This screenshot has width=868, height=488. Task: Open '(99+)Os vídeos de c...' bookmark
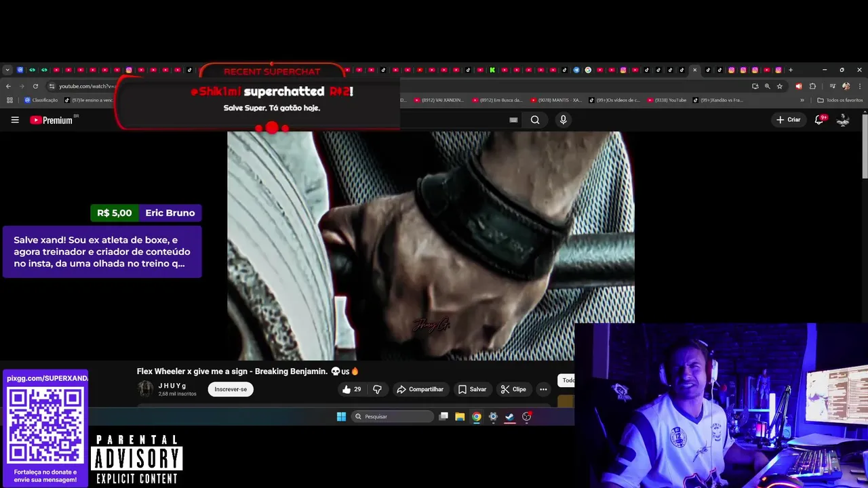(614, 100)
